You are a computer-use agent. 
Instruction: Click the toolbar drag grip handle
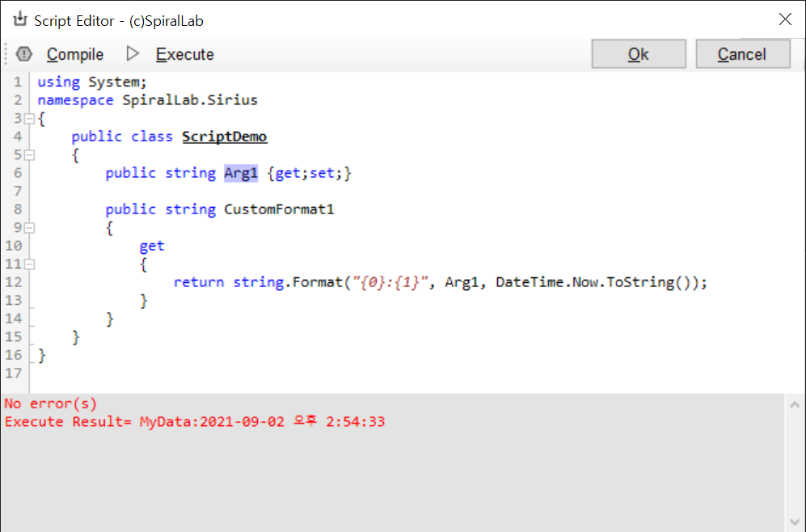[x=6, y=53]
